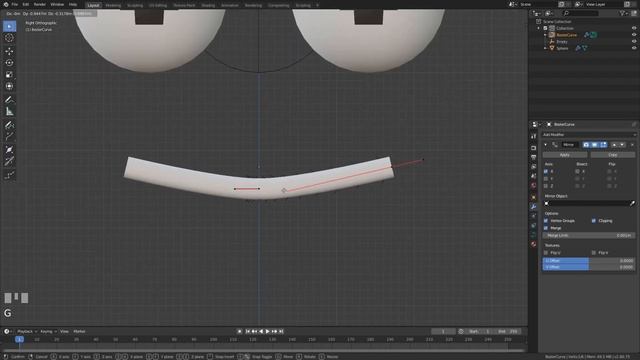
Task: Open the Render properties tab icon
Action: tap(533, 148)
